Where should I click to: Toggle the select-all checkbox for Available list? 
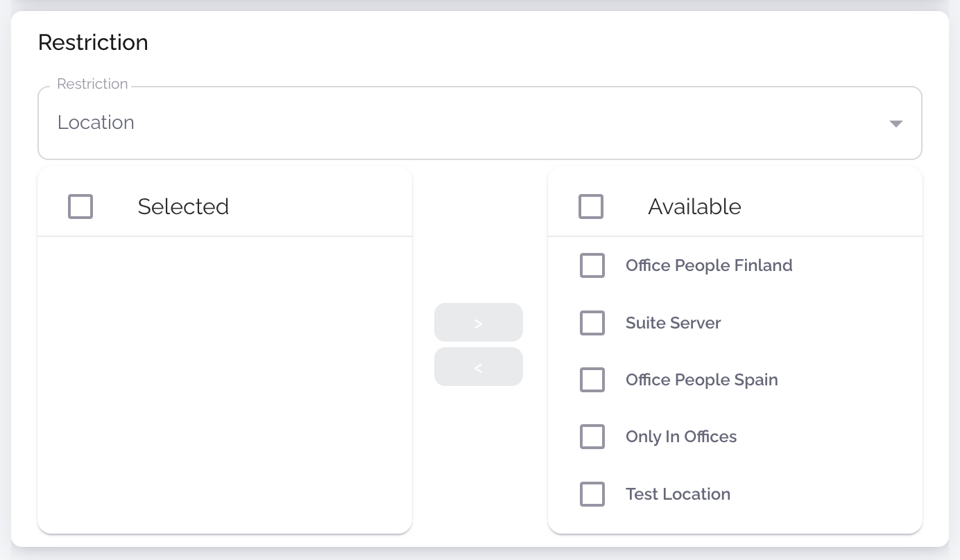click(591, 207)
